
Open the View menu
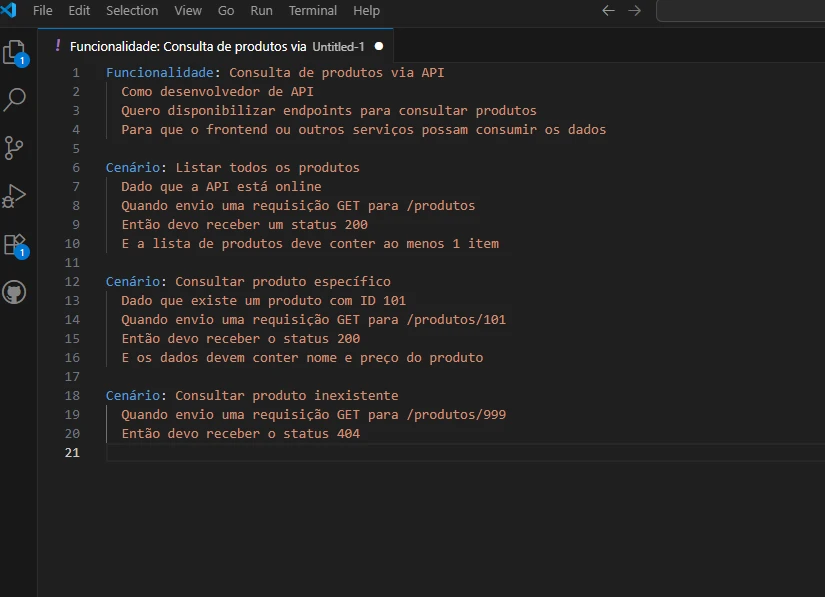188,11
